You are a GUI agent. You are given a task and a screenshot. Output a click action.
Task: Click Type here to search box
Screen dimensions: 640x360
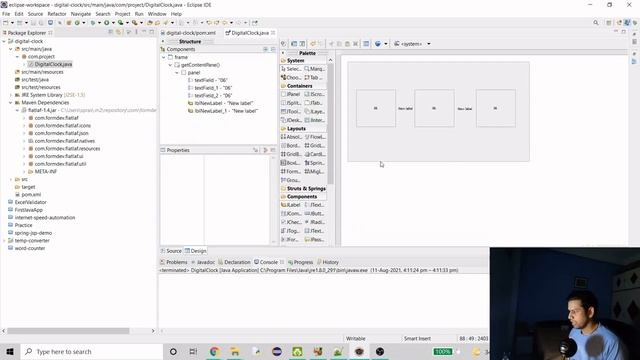pyautogui.click(x=91, y=351)
